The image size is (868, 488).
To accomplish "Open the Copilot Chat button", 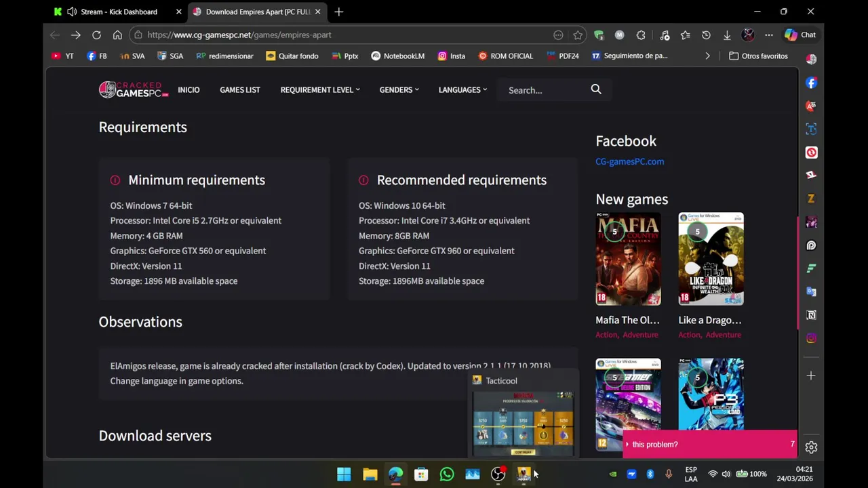I will pos(800,35).
